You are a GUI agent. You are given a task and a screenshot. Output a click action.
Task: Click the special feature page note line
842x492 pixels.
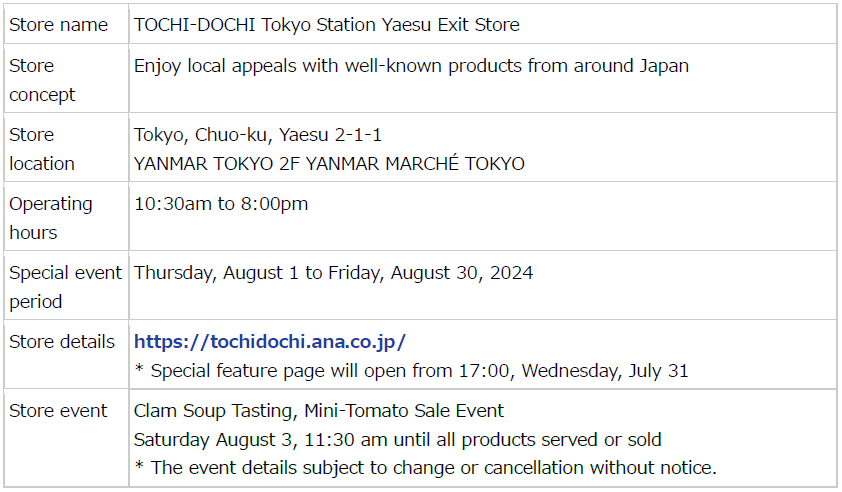pos(411,371)
